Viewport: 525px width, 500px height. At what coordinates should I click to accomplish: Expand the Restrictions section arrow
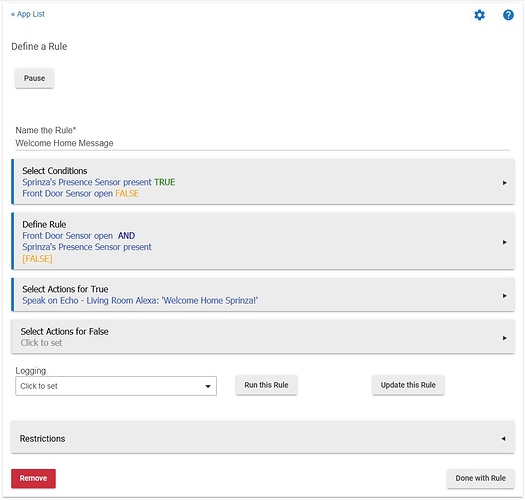pos(503,439)
